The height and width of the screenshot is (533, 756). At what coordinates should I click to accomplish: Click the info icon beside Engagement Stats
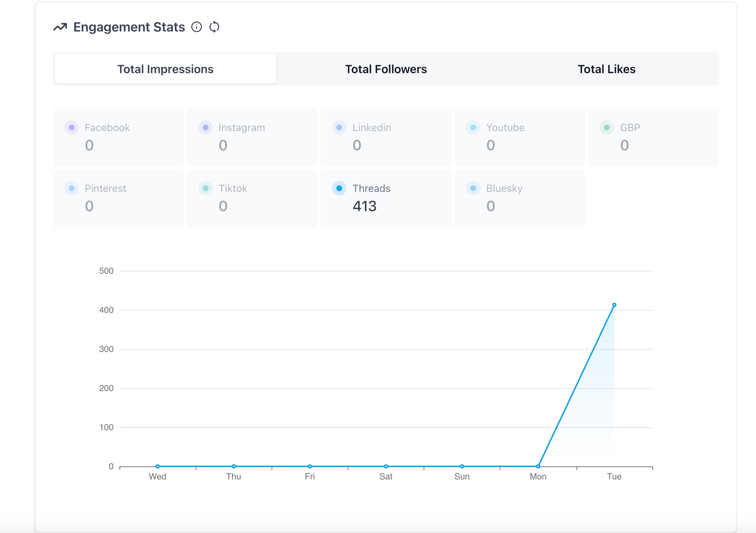point(197,27)
